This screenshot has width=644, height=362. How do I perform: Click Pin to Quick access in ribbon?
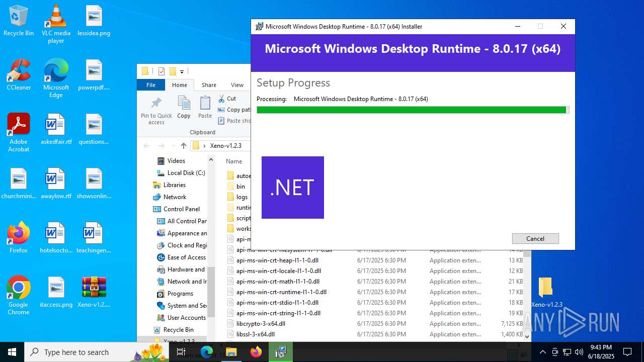pos(156,111)
